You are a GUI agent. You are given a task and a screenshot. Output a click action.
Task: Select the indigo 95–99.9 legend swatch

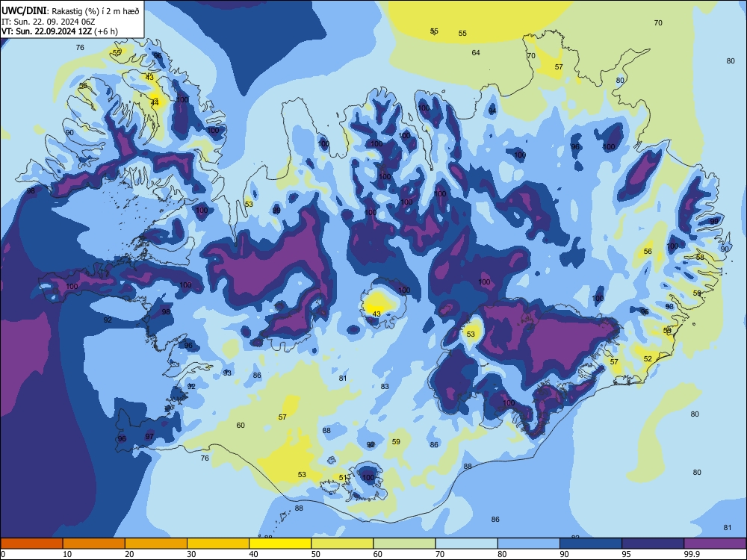(x=653, y=544)
